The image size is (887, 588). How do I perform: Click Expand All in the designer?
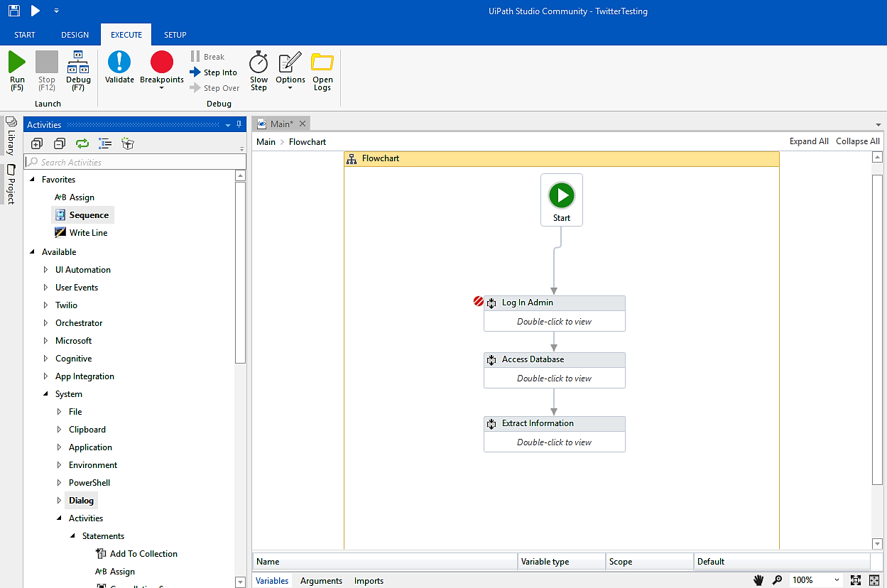(809, 141)
